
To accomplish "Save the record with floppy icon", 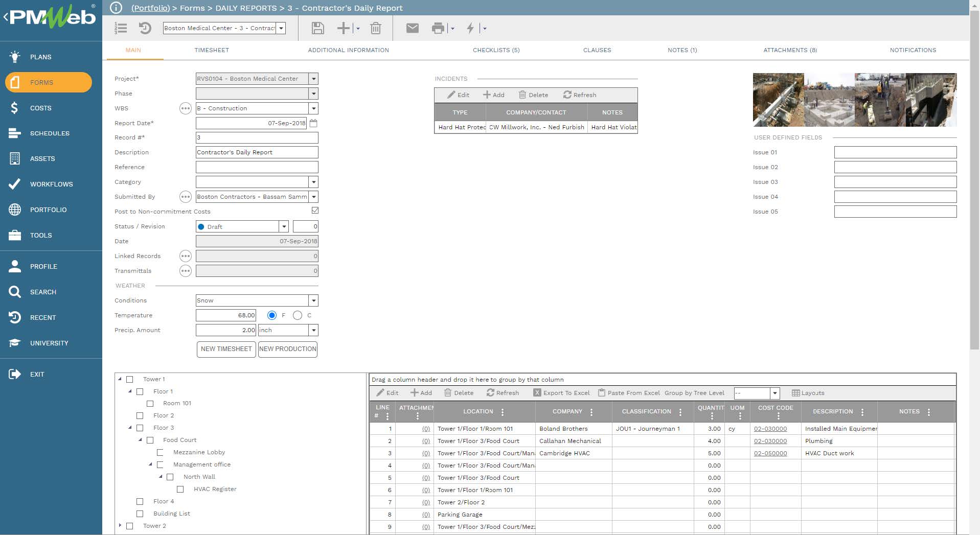I will point(317,28).
